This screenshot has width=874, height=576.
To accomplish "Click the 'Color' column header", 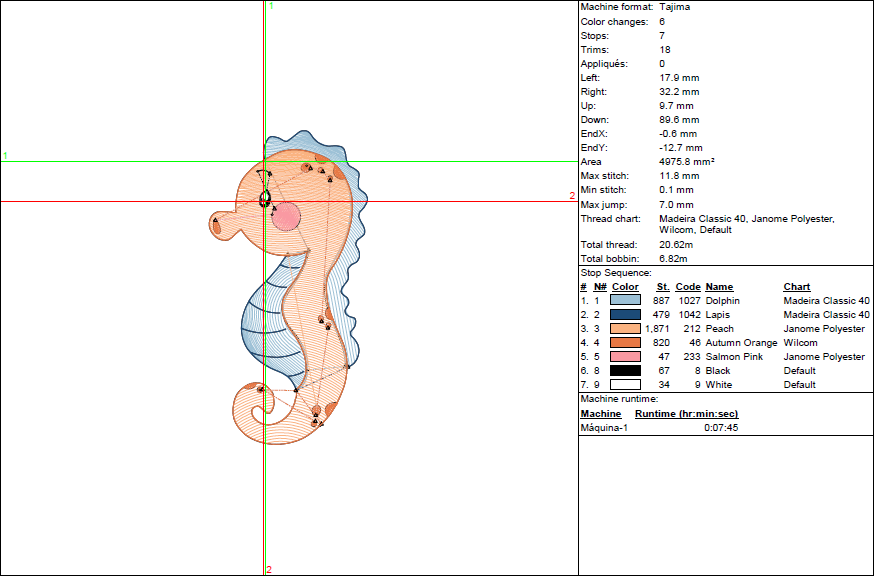I will click(625, 287).
